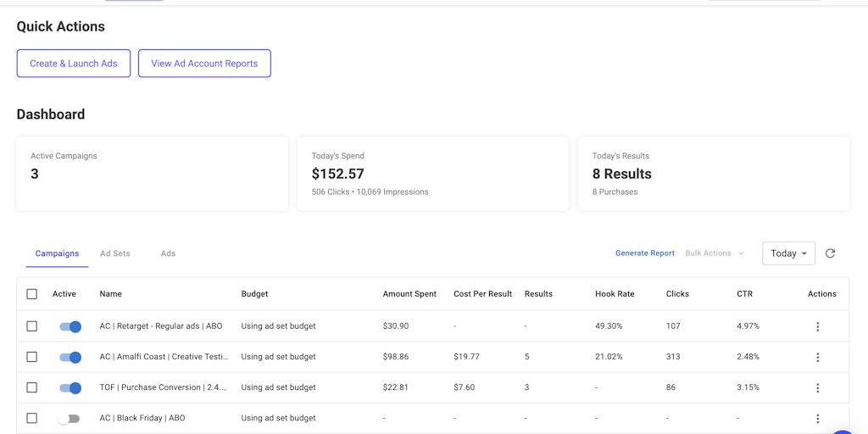Expand the Bulk Actions dropdown
The image size is (868, 434).
[x=714, y=253]
